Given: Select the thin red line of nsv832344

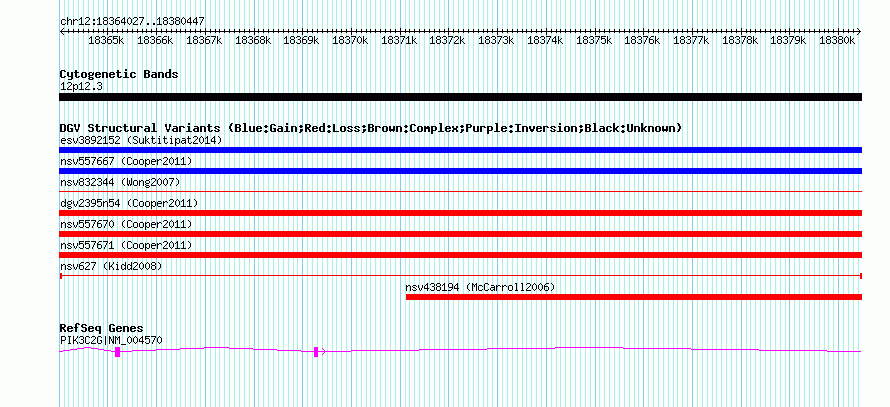Looking at the screenshot, I should pyautogui.click(x=460, y=192).
